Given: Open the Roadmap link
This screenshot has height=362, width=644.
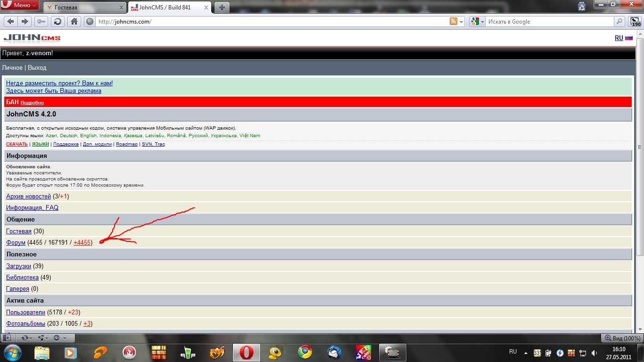Looking at the screenshot, I should 127,144.
